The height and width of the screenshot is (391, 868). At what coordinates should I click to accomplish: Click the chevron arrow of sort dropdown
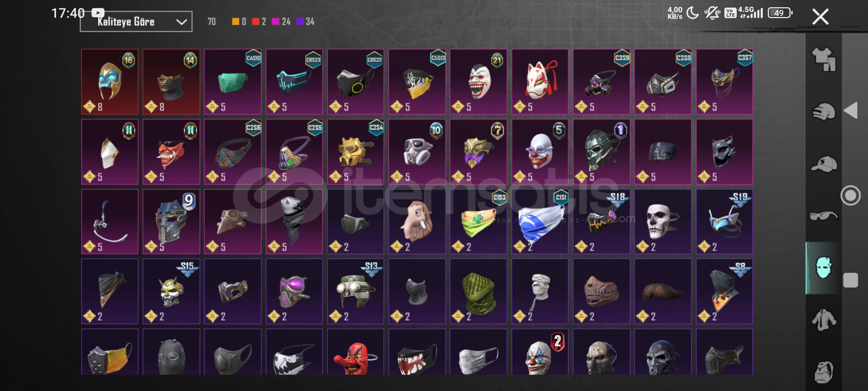click(181, 22)
